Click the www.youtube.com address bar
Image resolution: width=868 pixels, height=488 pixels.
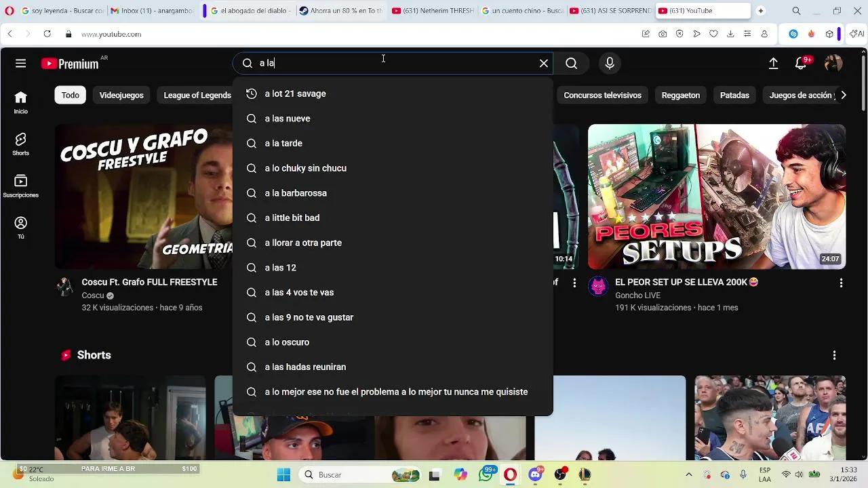[111, 34]
